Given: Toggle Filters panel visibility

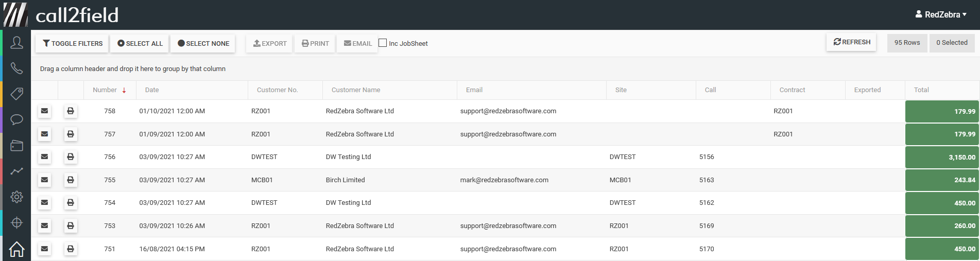Looking at the screenshot, I should [73, 44].
